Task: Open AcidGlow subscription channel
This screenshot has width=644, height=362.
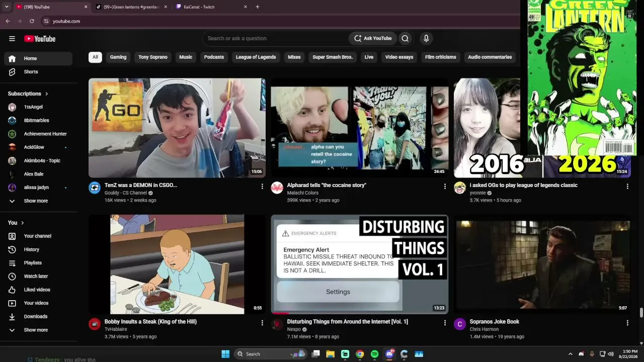Action: [x=38, y=147]
